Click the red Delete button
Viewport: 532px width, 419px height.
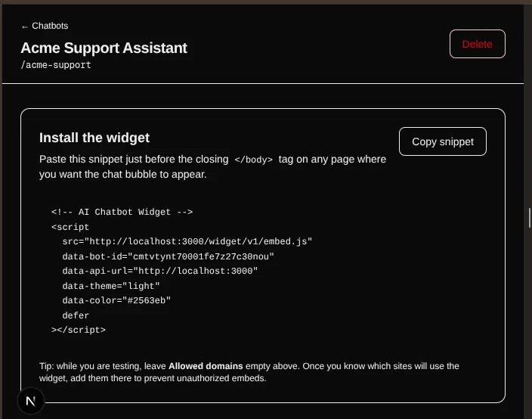point(477,44)
